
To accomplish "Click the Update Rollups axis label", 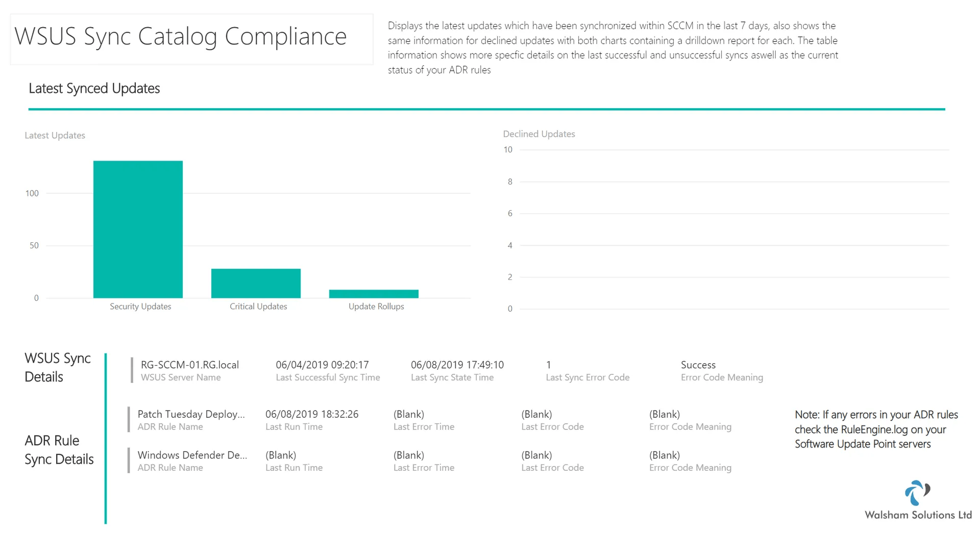I will click(x=376, y=307).
